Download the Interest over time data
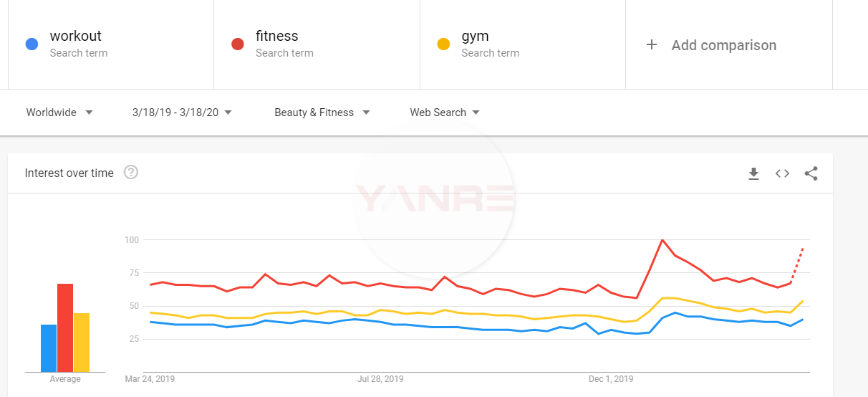This screenshot has width=868, height=397. click(753, 173)
